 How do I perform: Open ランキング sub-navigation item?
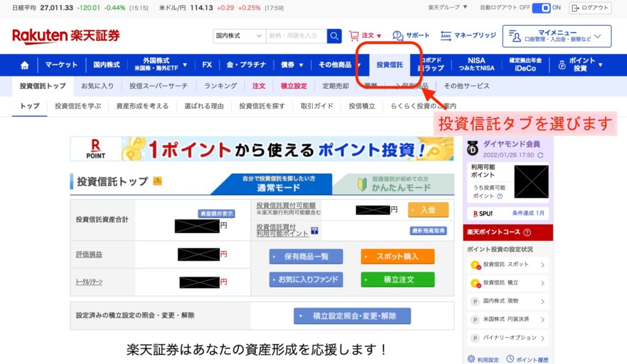point(220,86)
